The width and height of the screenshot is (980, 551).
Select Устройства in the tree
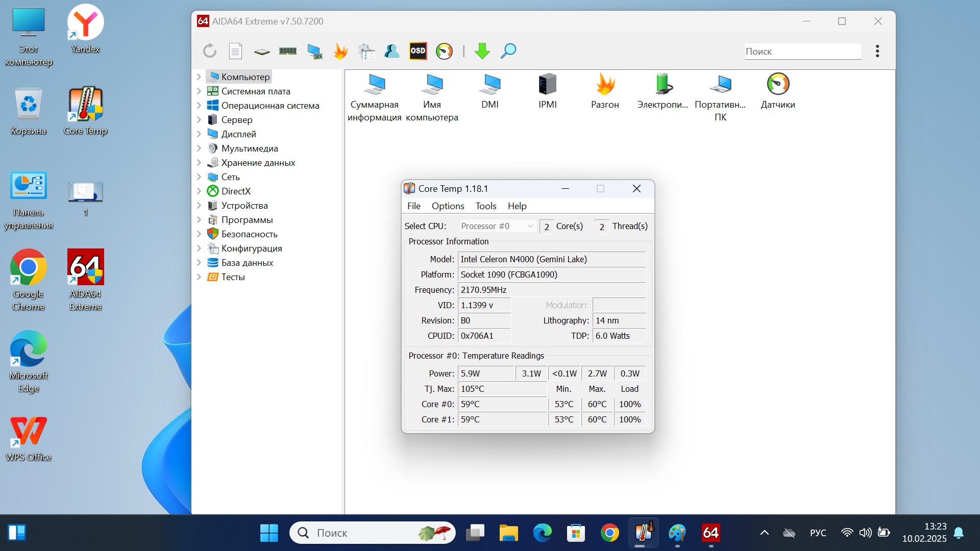click(x=244, y=205)
